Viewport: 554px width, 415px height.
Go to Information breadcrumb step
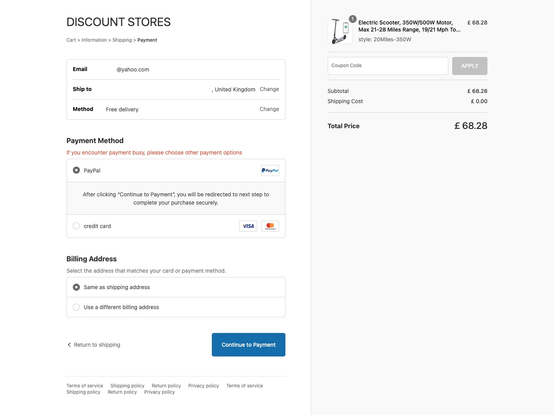[94, 40]
